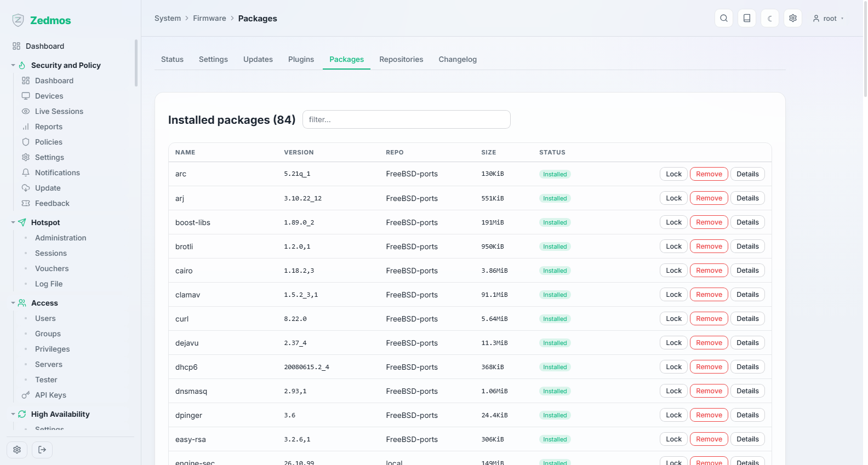Switch to the Settings tab

click(x=213, y=59)
